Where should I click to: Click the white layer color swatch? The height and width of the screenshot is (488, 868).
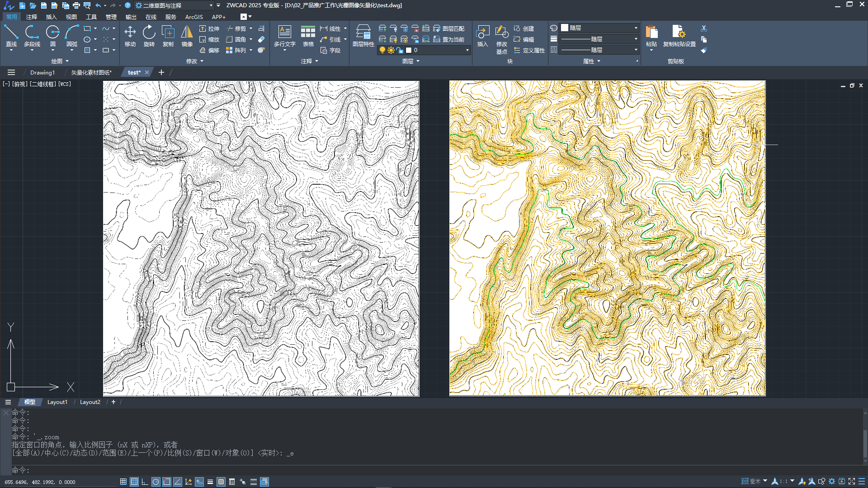click(x=409, y=50)
